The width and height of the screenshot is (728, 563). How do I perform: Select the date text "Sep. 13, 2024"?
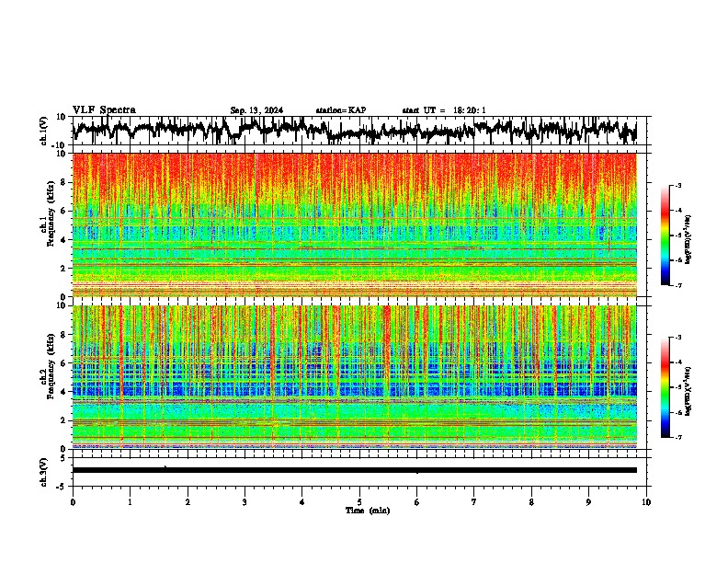tap(256, 110)
